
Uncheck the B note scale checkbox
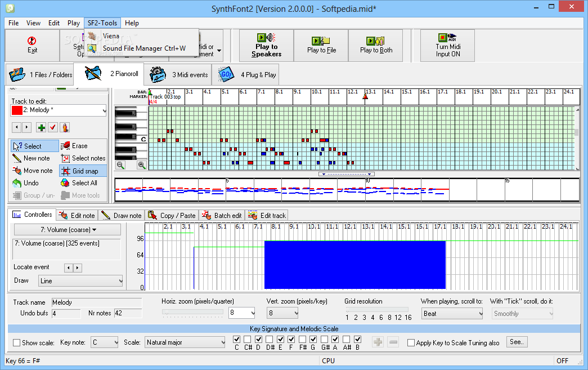pyautogui.click(x=357, y=339)
